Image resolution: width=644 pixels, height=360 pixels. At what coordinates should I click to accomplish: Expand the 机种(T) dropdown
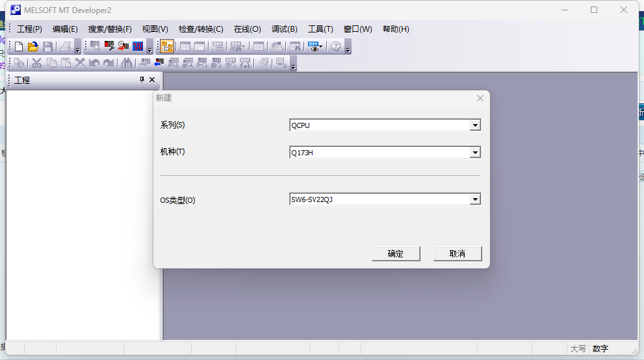pyautogui.click(x=475, y=153)
